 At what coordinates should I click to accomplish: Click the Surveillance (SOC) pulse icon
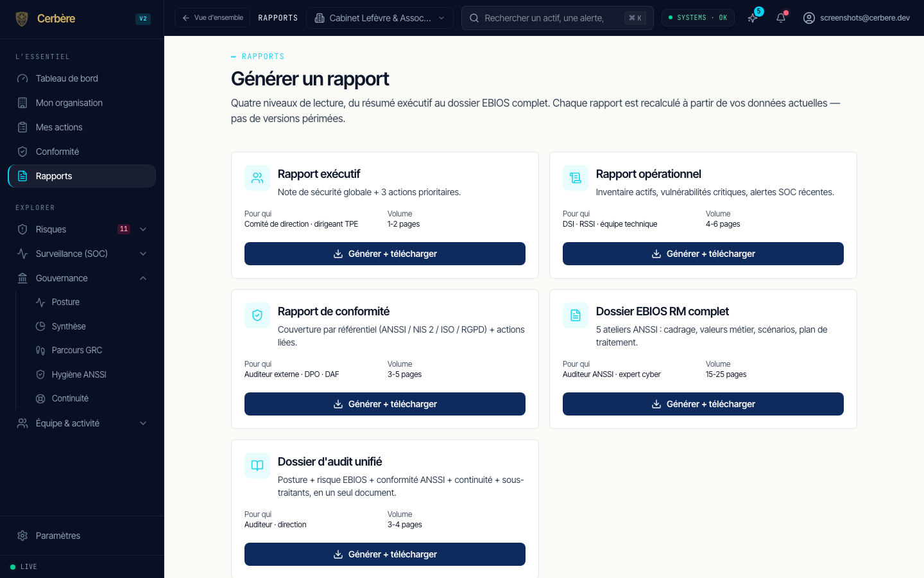[x=22, y=254]
